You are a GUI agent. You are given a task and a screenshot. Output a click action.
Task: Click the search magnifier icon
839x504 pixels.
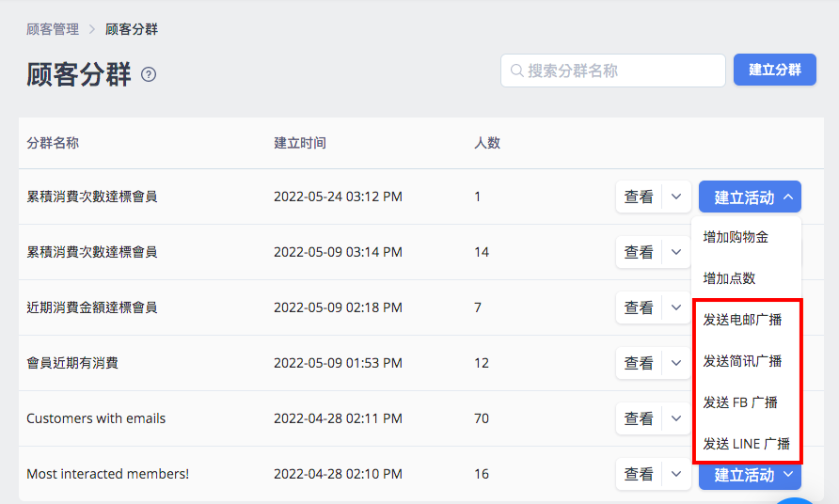tap(516, 71)
